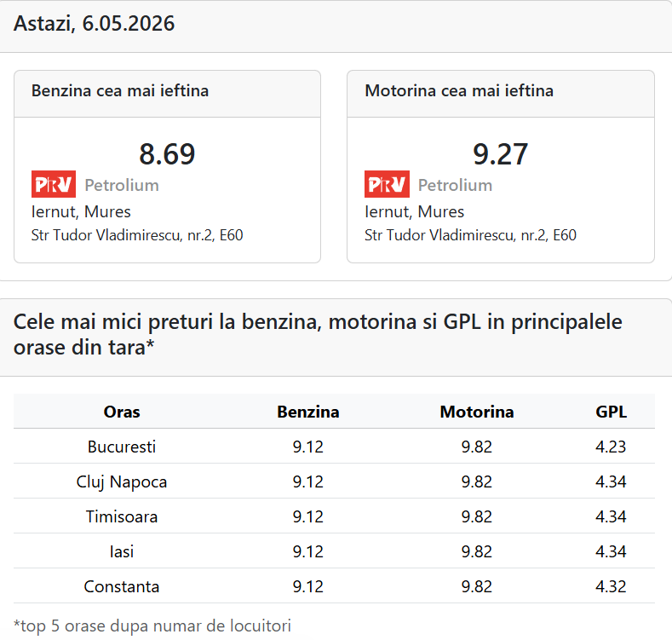Click the Petrolium logo under cheapest benzina
Viewport: 672px width, 640px height.
pos(54,184)
